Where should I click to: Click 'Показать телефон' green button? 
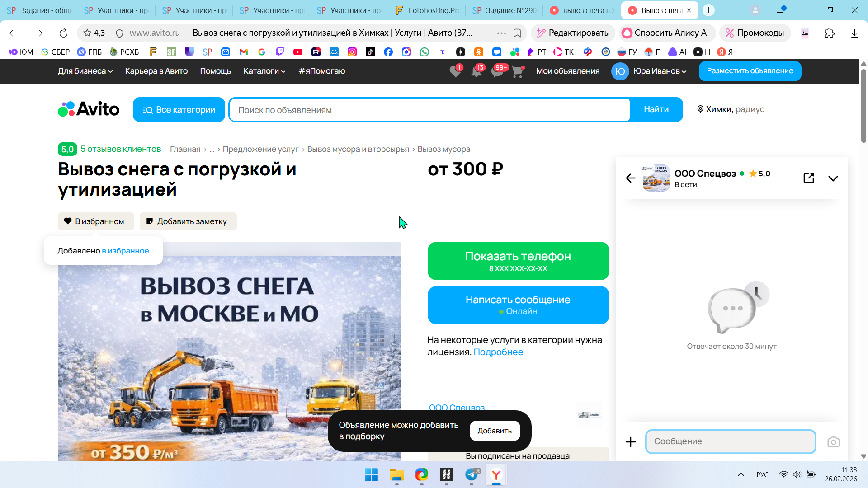(x=518, y=261)
